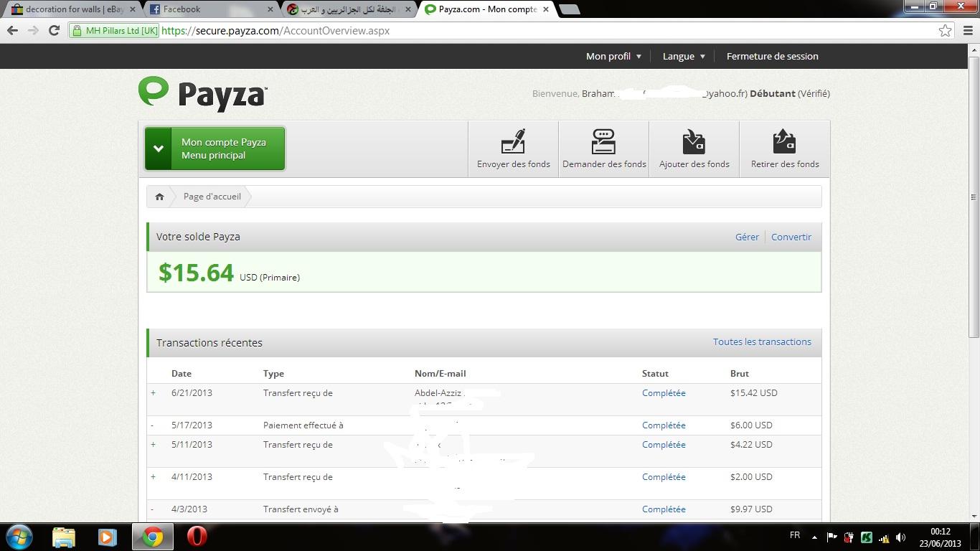This screenshot has height=551, width=980.
Task: Click the Date column header
Action: tap(182, 374)
